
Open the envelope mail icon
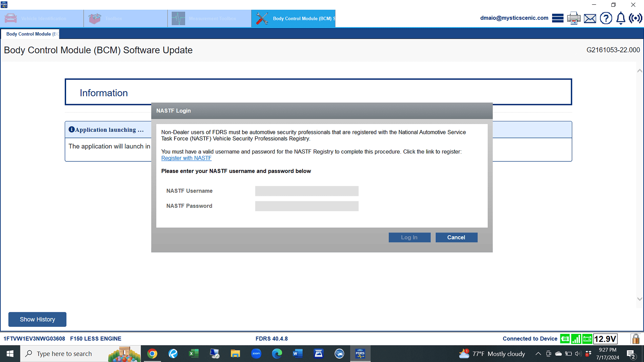(590, 18)
